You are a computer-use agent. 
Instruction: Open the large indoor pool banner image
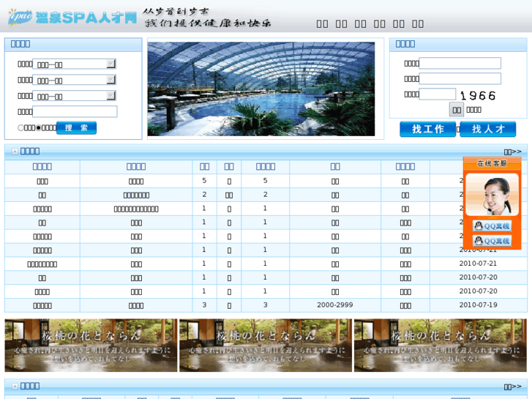click(261, 89)
